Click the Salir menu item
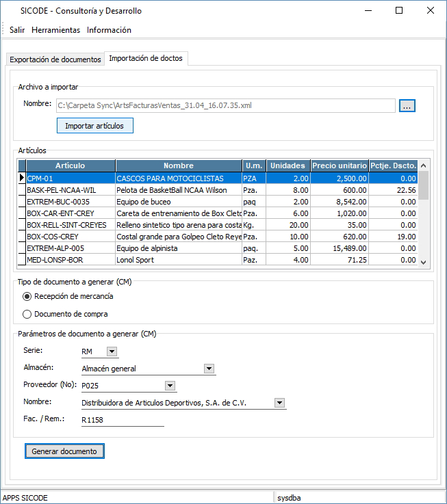 coord(17,30)
